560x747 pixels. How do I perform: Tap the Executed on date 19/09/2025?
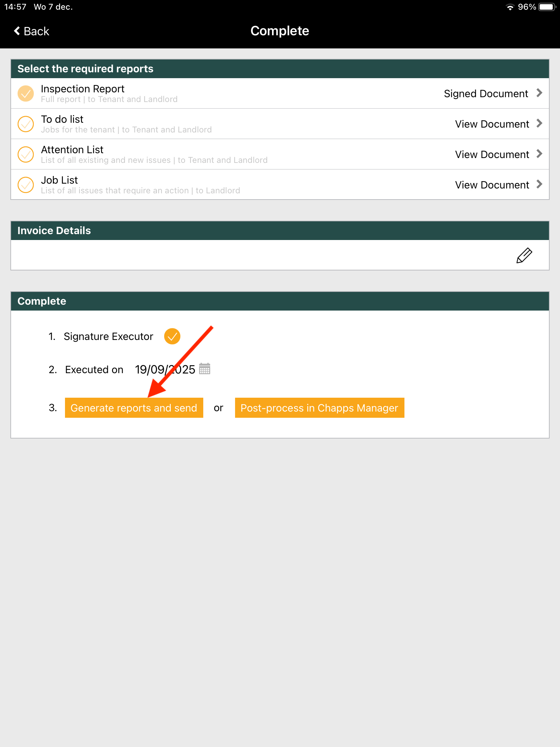(165, 370)
